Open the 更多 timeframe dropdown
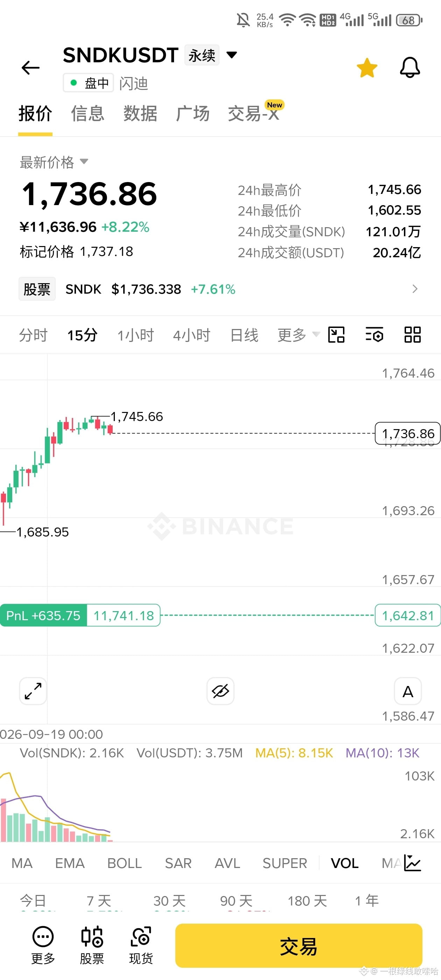The height and width of the screenshot is (980, 441). coord(298,335)
